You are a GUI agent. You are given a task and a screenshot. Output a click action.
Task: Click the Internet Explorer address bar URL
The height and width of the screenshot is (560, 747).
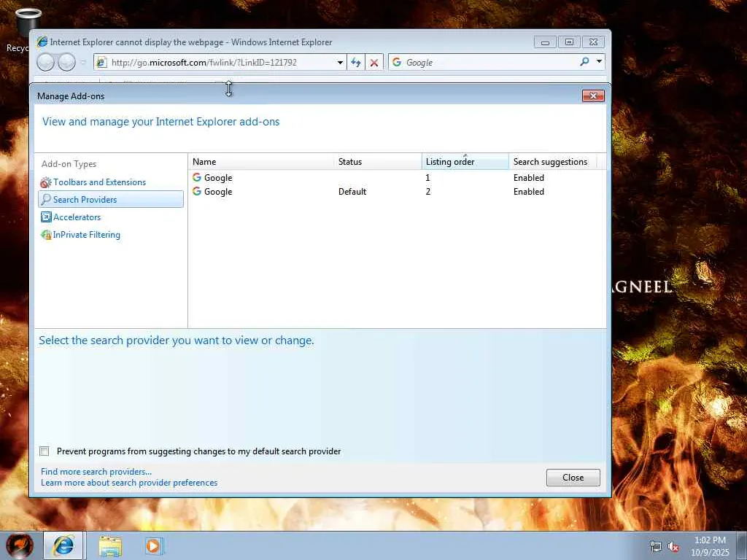204,63
